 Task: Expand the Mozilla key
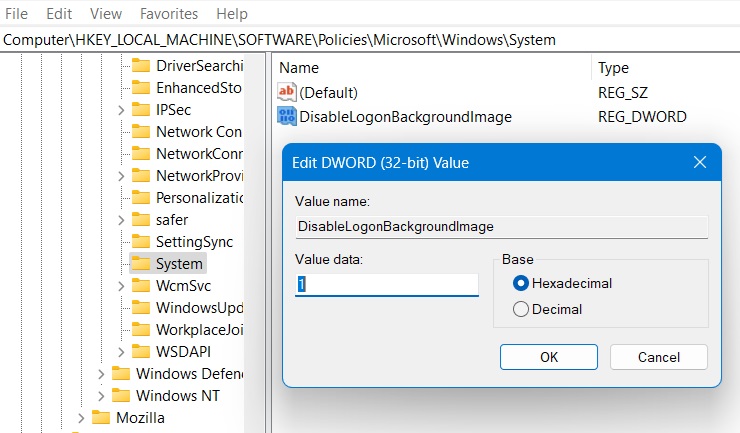81,418
